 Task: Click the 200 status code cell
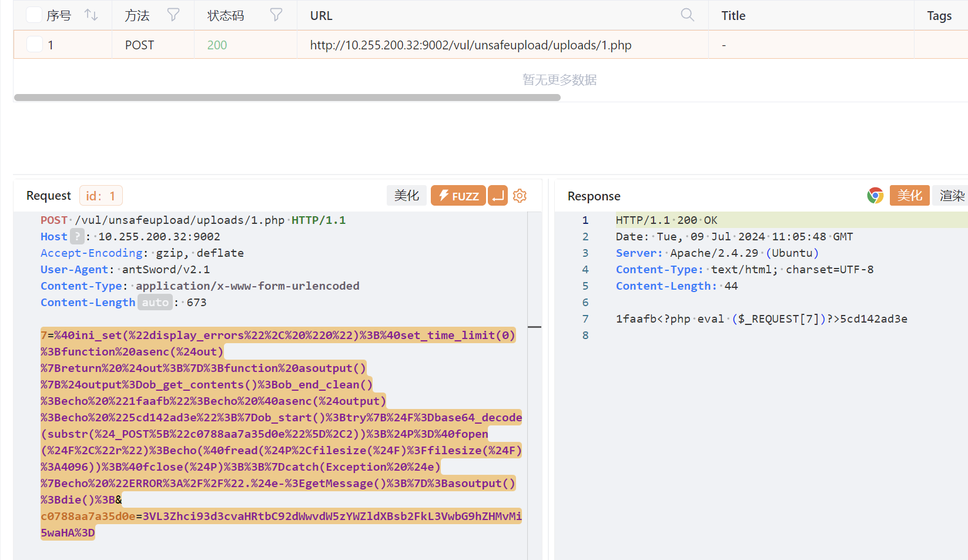click(x=217, y=45)
